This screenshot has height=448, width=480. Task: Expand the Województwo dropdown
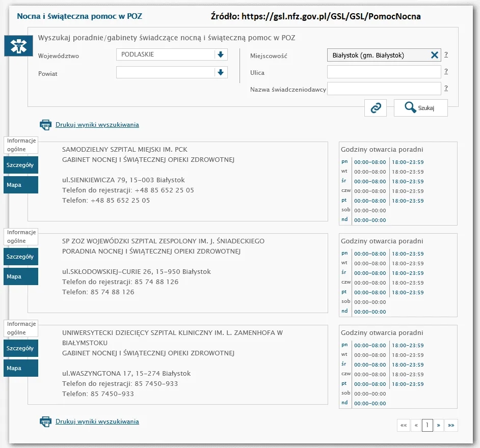tap(220, 54)
